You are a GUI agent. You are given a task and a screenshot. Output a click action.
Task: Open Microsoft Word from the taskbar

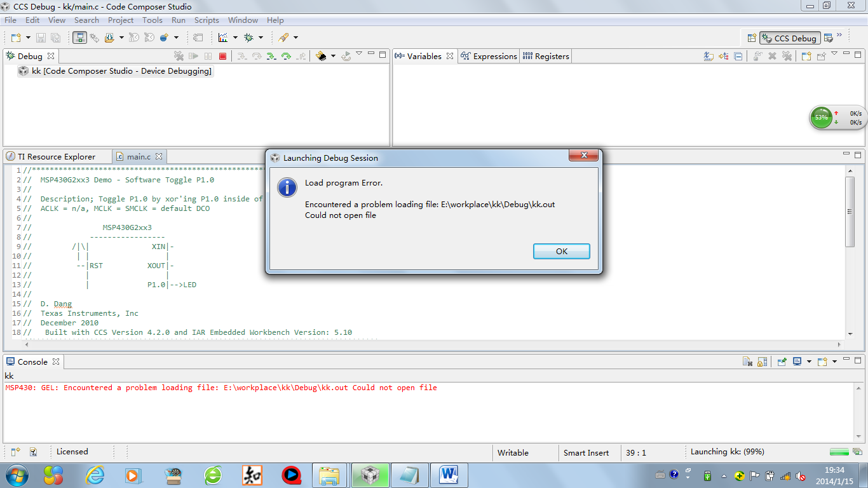449,475
